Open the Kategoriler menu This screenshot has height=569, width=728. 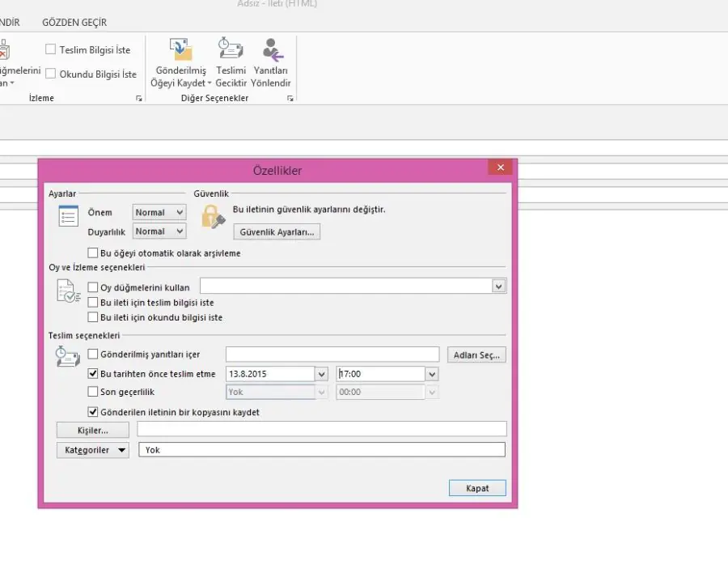coord(92,449)
